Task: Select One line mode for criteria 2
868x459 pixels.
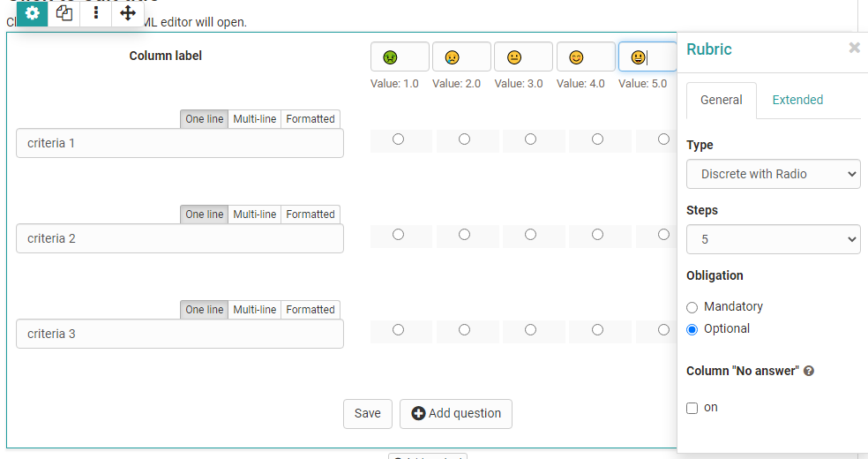Action: [x=205, y=214]
